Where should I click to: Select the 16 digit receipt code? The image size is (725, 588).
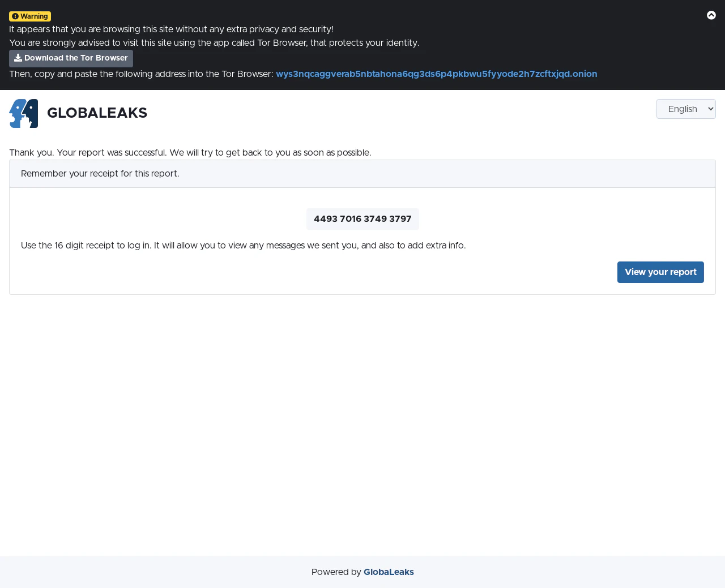[362, 219]
